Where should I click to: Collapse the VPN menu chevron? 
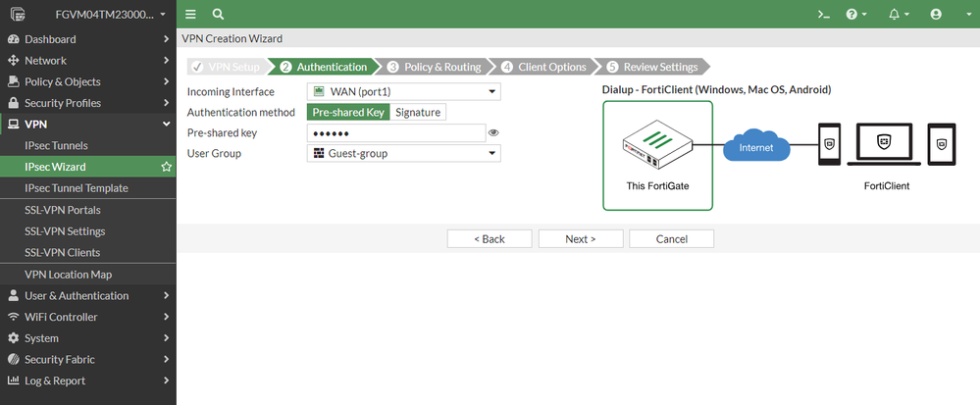166,125
